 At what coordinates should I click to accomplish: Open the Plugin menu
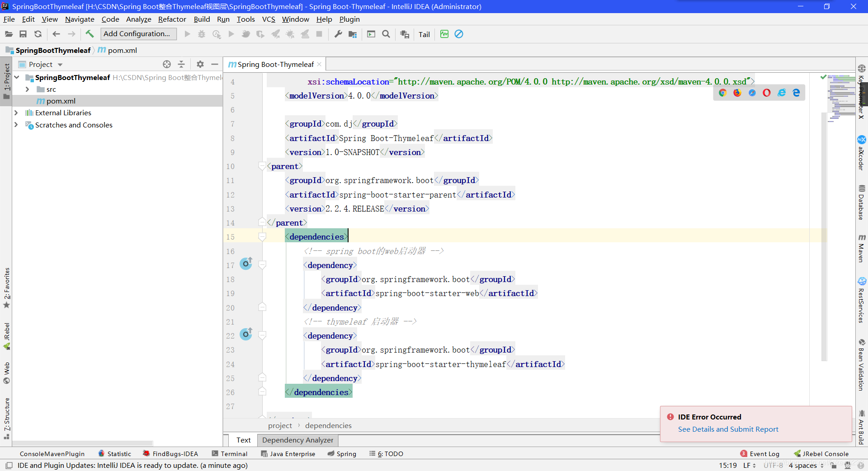(349, 19)
